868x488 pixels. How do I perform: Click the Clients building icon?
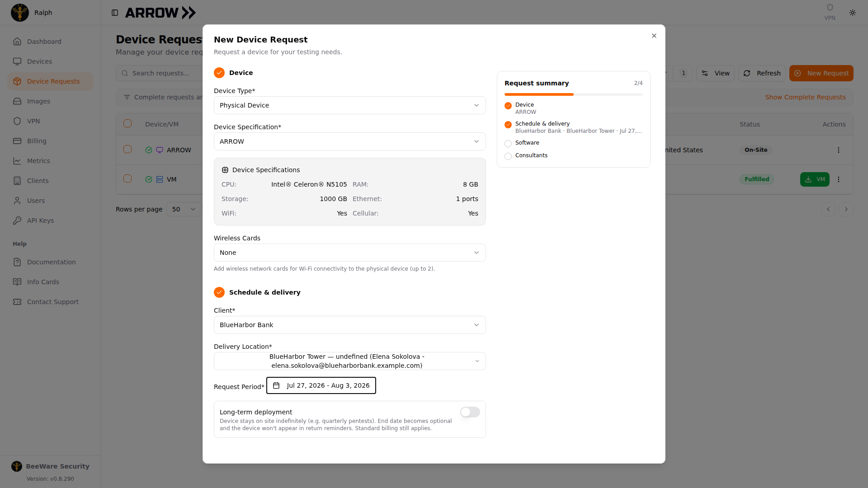coord(17,181)
